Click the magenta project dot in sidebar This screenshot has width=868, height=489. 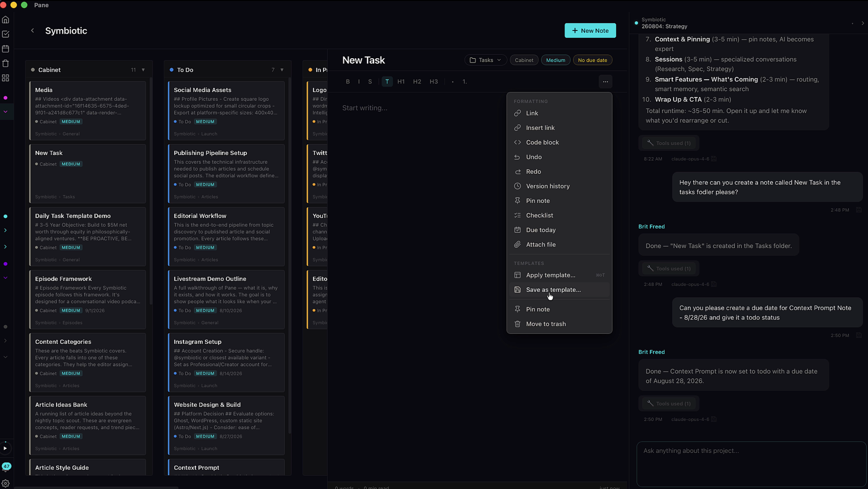[5, 98]
